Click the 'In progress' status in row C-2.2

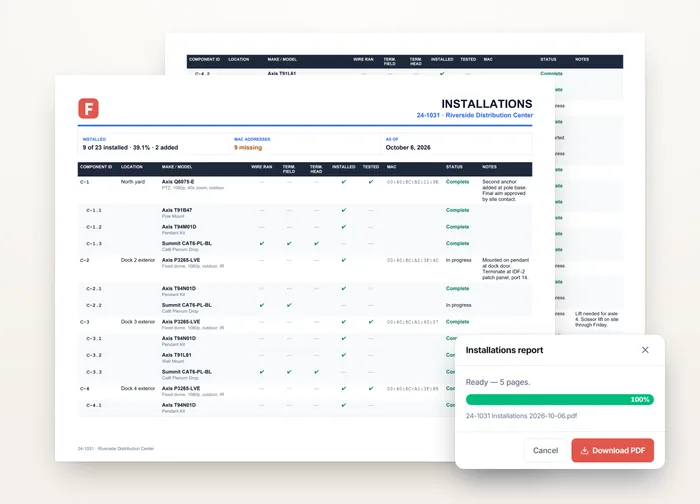(x=458, y=305)
